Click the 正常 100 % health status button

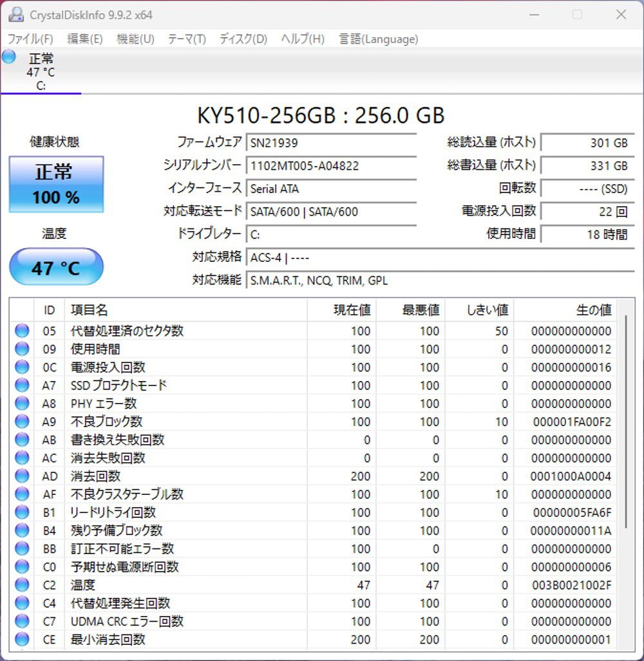[56, 184]
